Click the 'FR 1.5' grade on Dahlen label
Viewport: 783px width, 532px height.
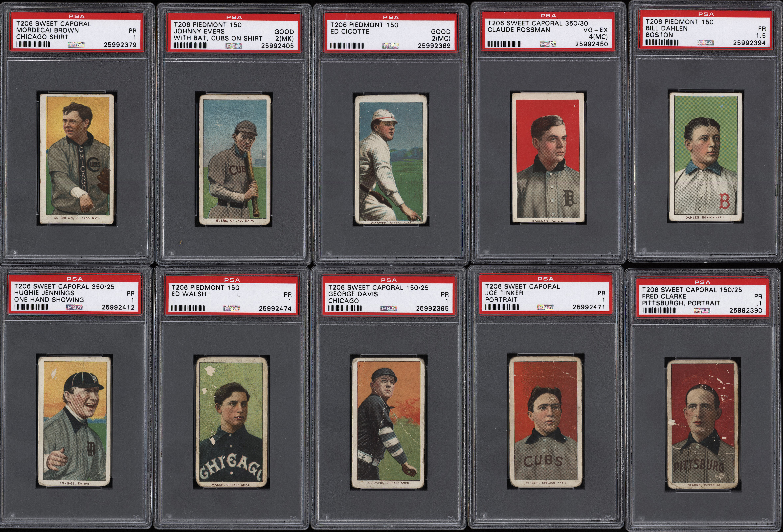(x=761, y=32)
